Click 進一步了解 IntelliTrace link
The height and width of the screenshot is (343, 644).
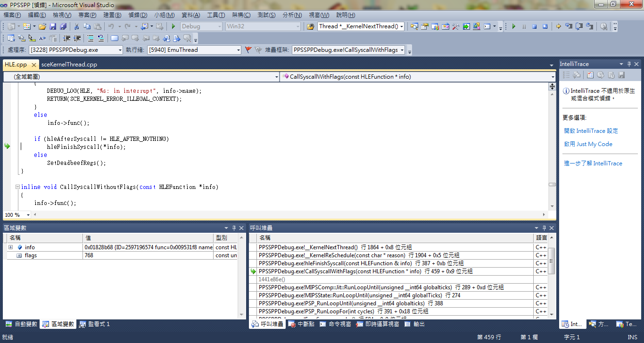coord(593,163)
